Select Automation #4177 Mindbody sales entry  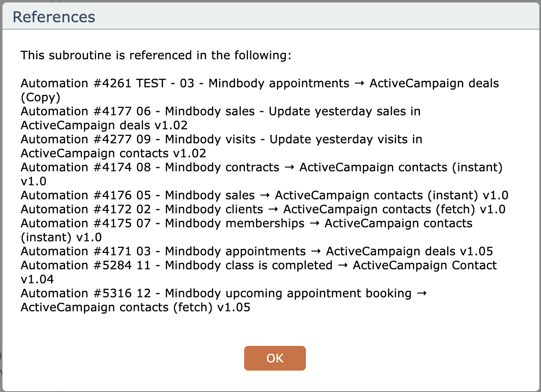click(220, 112)
